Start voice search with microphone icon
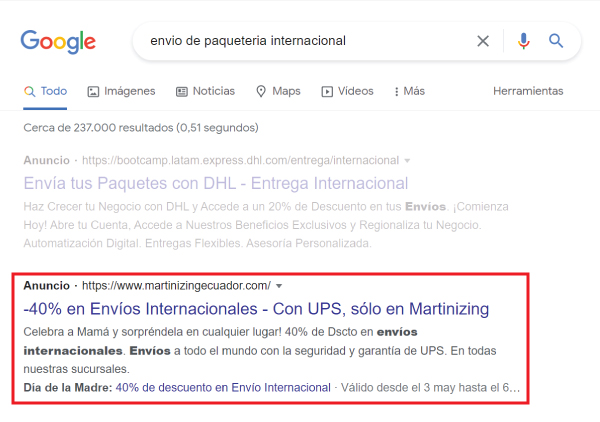This screenshot has height=422, width=600. [x=523, y=41]
